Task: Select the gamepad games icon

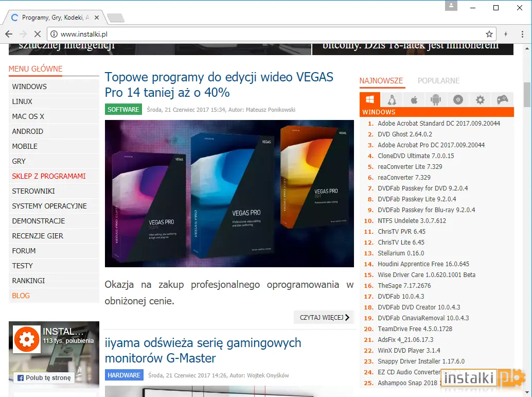Action: (503, 100)
